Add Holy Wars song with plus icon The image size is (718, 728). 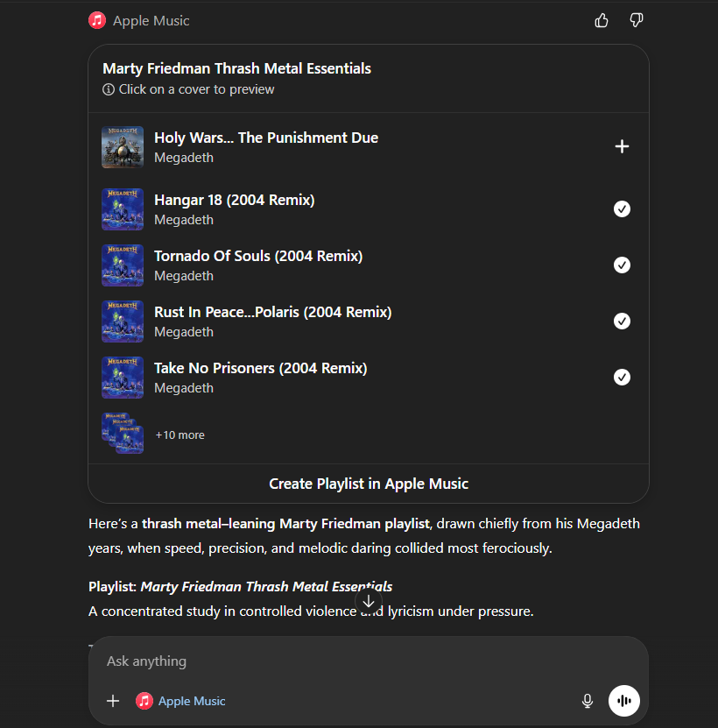(x=622, y=146)
